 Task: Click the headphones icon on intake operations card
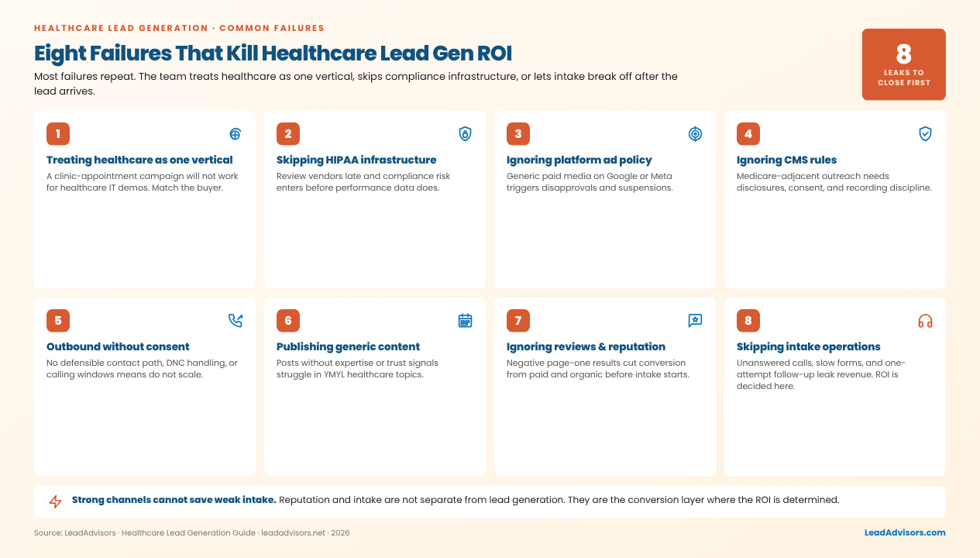point(925,321)
